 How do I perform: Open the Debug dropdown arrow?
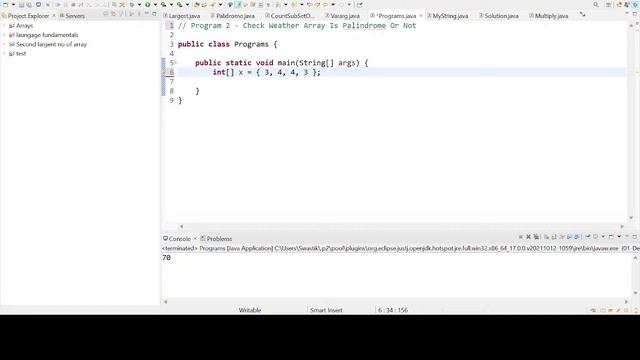click(x=139, y=4)
